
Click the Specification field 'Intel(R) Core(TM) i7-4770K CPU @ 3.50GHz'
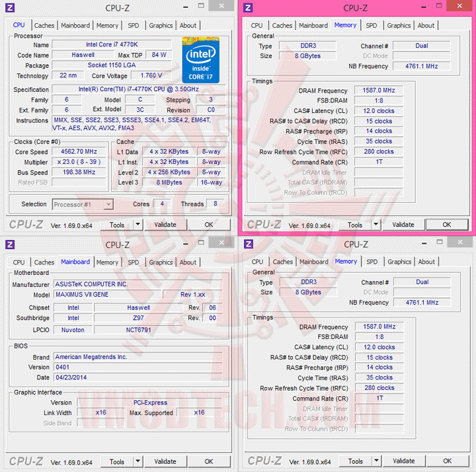tap(139, 89)
